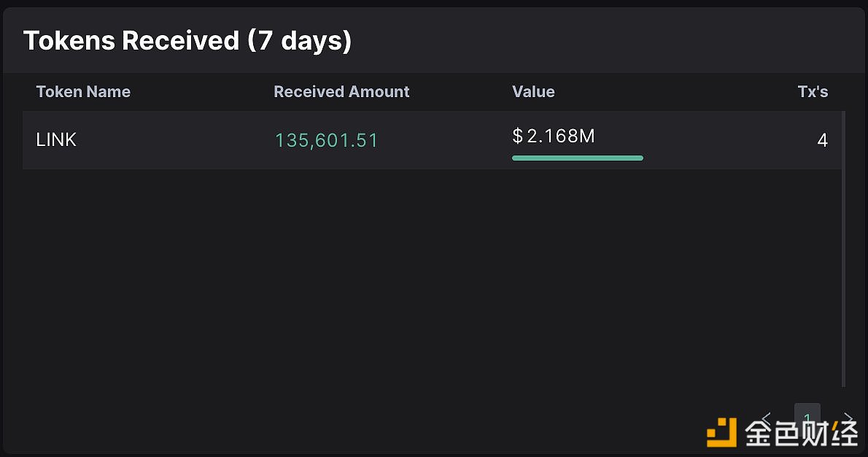Click the 2.168M value figure
The image size is (868, 457).
[x=561, y=136]
